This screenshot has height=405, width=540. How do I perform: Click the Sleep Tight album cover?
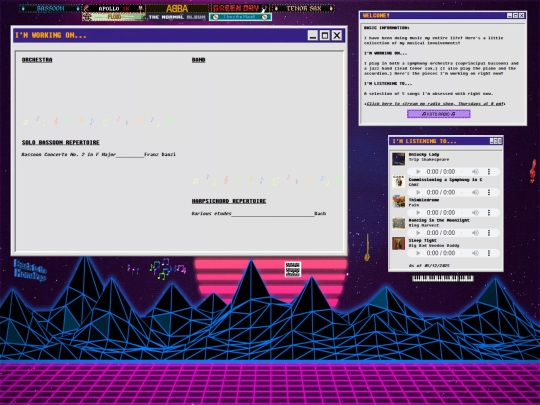[398, 243]
